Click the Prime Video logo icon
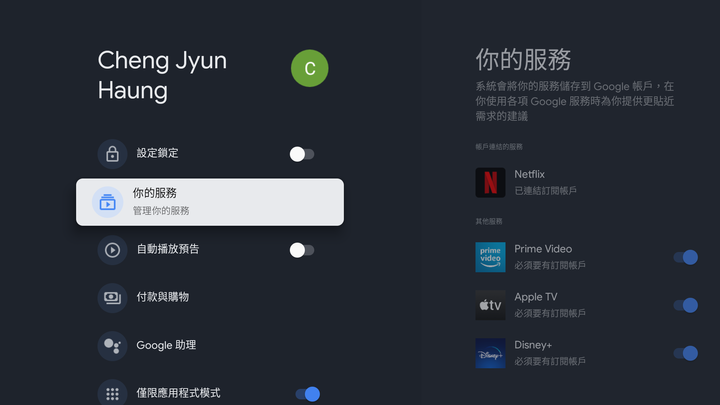The height and width of the screenshot is (405, 720). tap(490, 257)
